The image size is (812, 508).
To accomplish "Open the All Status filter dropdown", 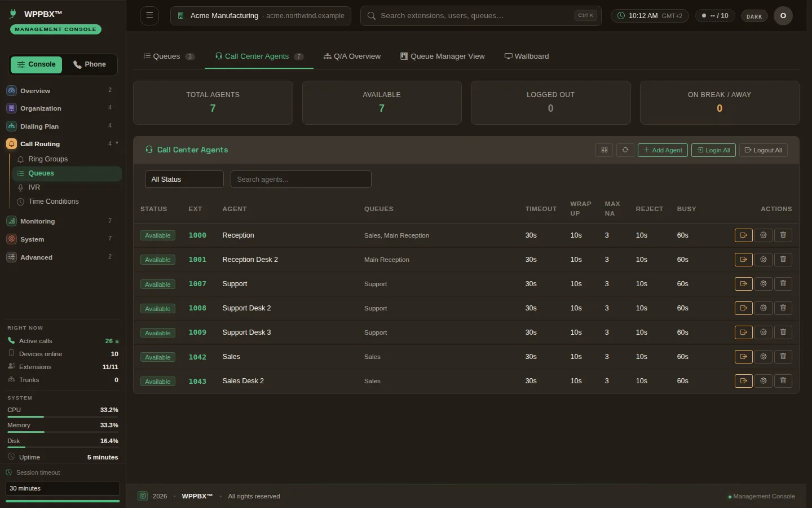I will click(184, 179).
